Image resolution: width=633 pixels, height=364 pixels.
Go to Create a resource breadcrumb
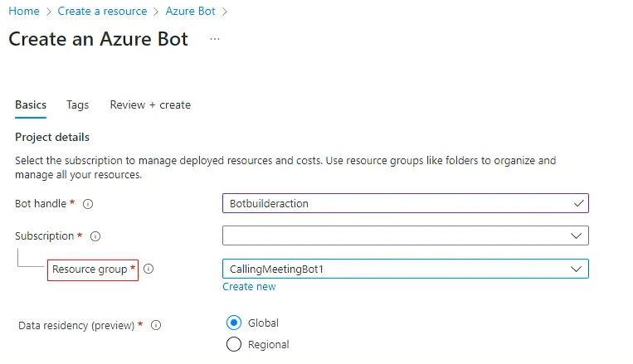point(102,12)
